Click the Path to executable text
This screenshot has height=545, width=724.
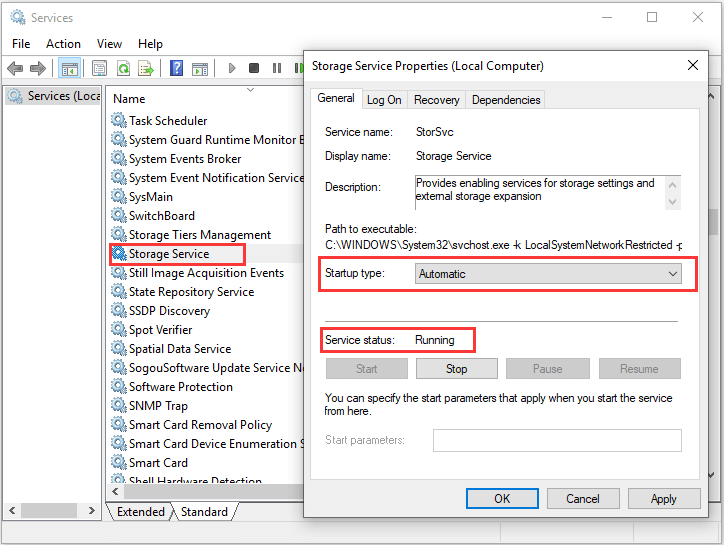coord(503,245)
